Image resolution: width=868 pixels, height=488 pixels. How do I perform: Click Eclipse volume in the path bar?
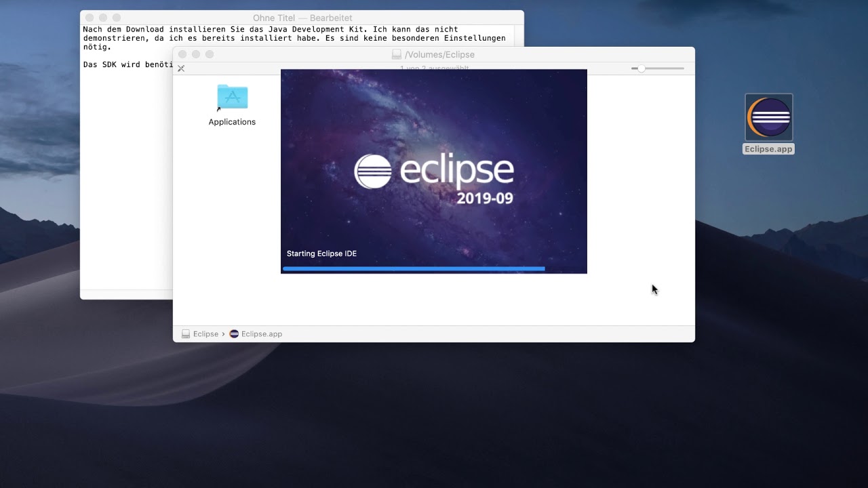point(200,334)
